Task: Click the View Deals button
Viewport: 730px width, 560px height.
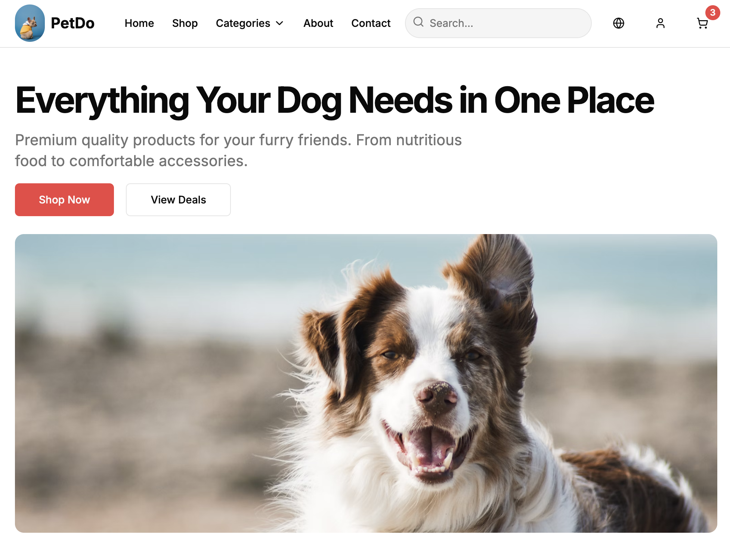Action: [178, 200]
